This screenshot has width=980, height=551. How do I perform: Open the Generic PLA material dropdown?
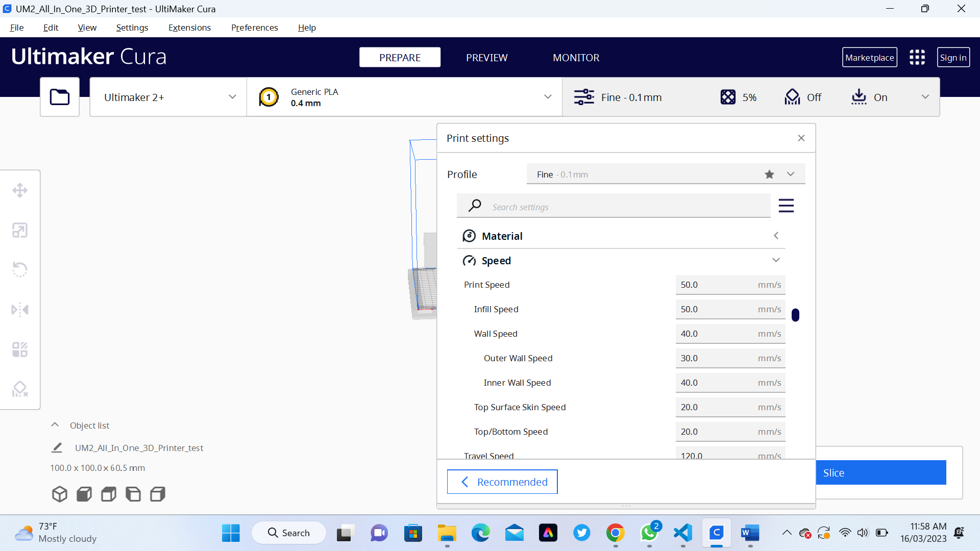tap(405, 97)
